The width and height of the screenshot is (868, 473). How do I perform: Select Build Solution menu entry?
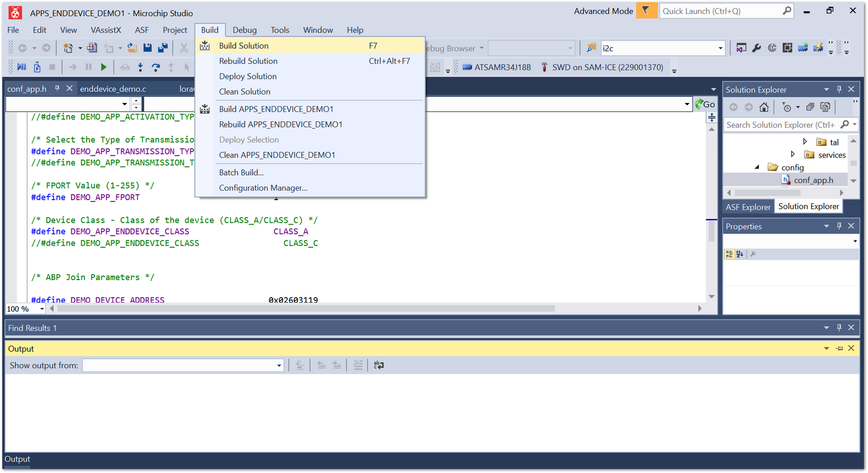coord(311,46)
